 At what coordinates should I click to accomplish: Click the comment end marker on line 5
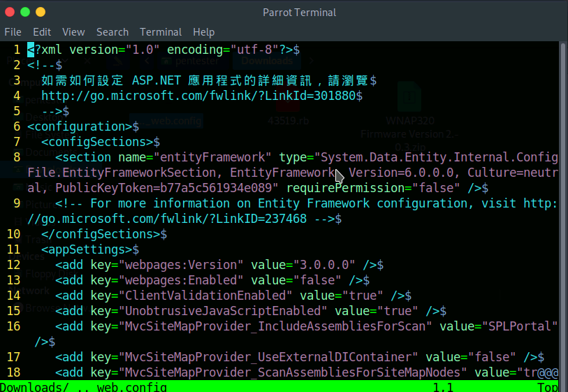[52, 111]
